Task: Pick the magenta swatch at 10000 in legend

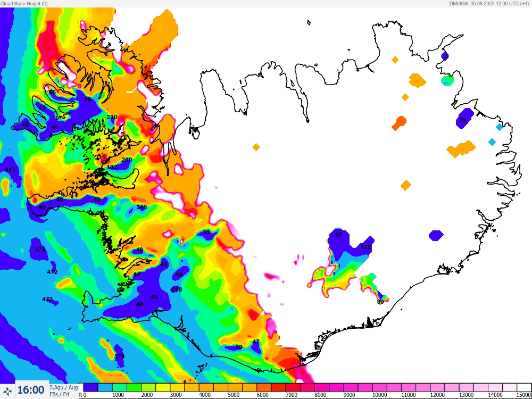Action: (379, 387)
